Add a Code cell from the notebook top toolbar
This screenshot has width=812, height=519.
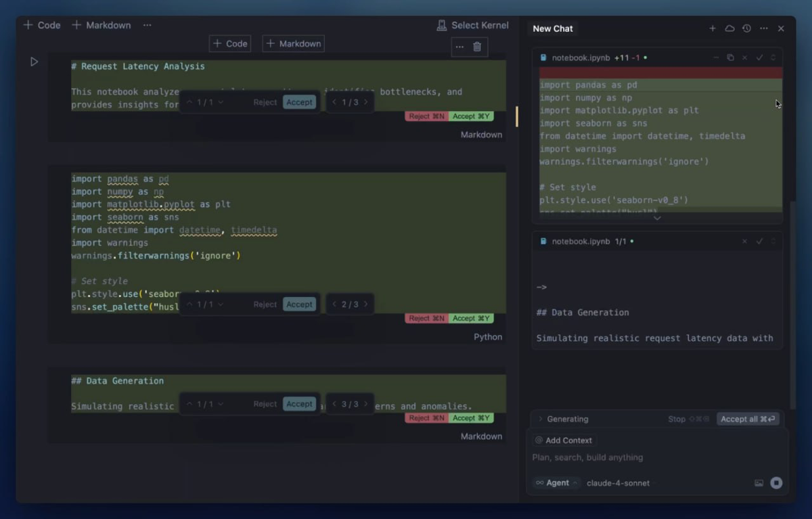42,25
